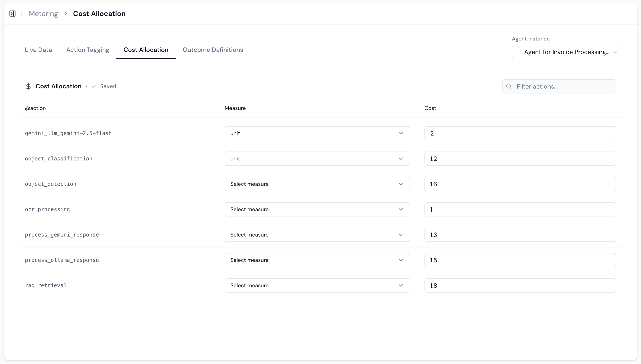
Task: Click the Metering breadcrumb link
Action: [x=43, y=14]
